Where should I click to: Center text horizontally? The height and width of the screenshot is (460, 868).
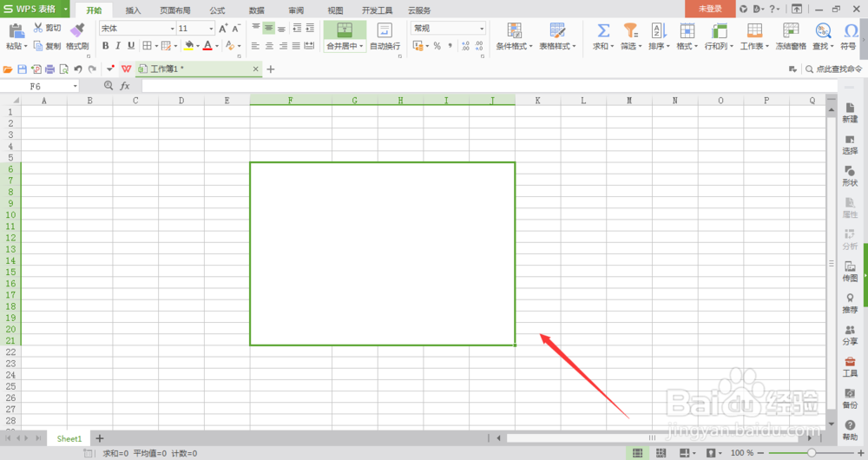(x=269, y=46)
